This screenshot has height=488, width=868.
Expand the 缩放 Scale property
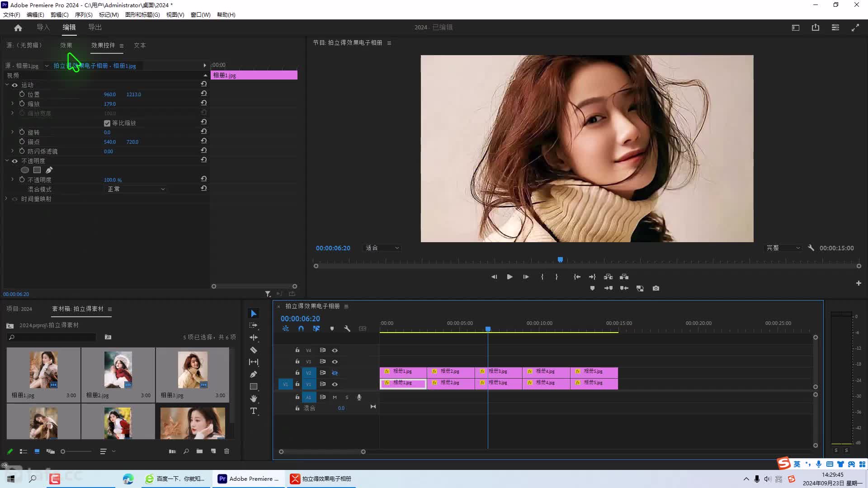coord(13,103)
